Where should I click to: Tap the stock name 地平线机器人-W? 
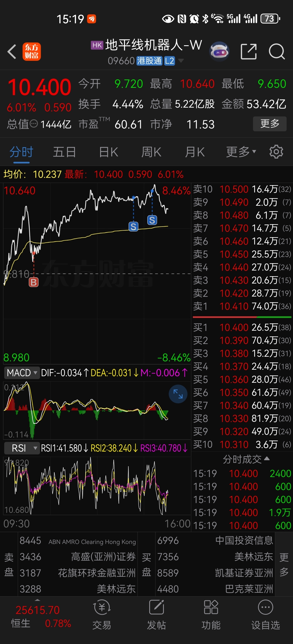click(154, 45)
